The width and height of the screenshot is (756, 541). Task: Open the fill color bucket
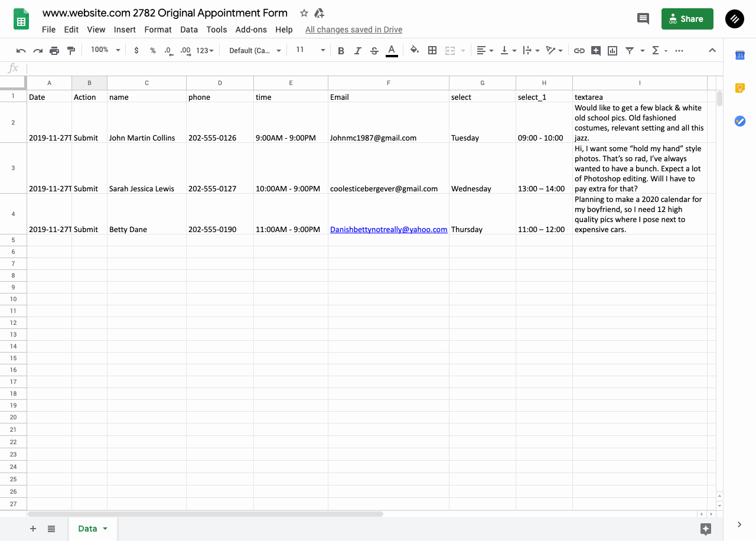coord(415,51)
